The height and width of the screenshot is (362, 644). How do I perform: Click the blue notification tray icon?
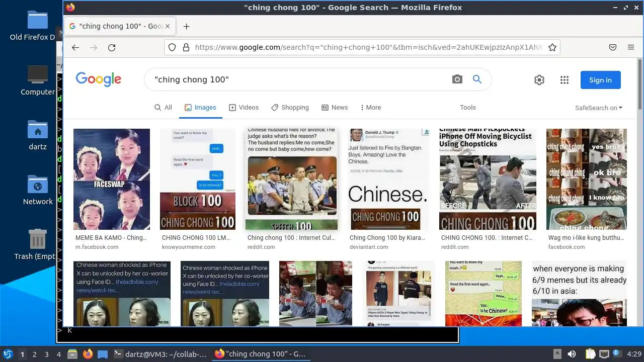pos(616,354)
